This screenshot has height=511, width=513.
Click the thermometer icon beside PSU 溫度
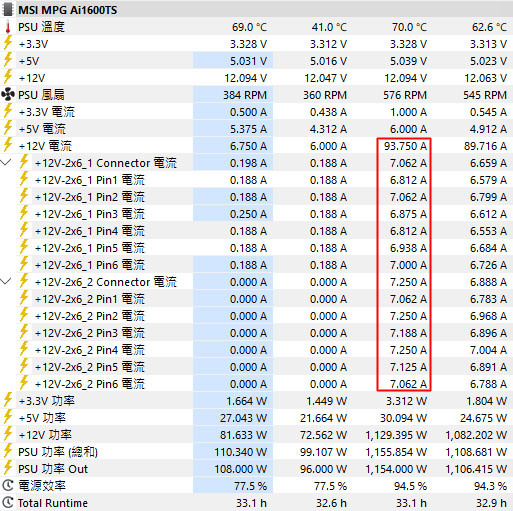tap(8, 27)
